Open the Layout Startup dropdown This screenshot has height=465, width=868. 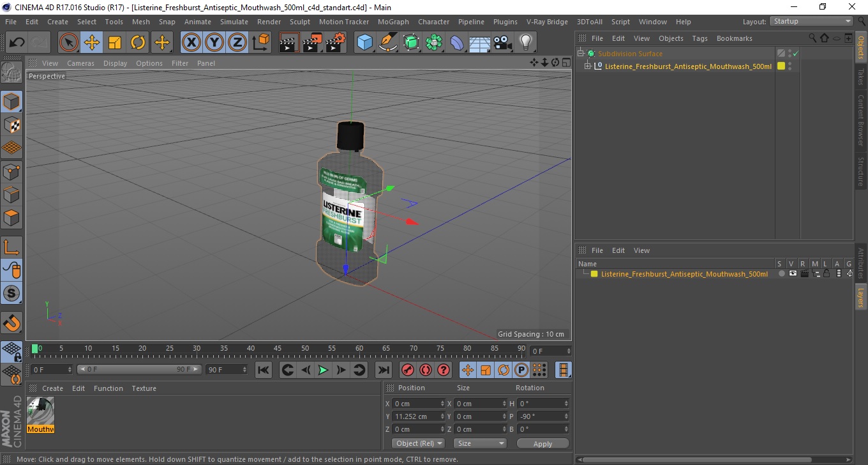point(812,21)
